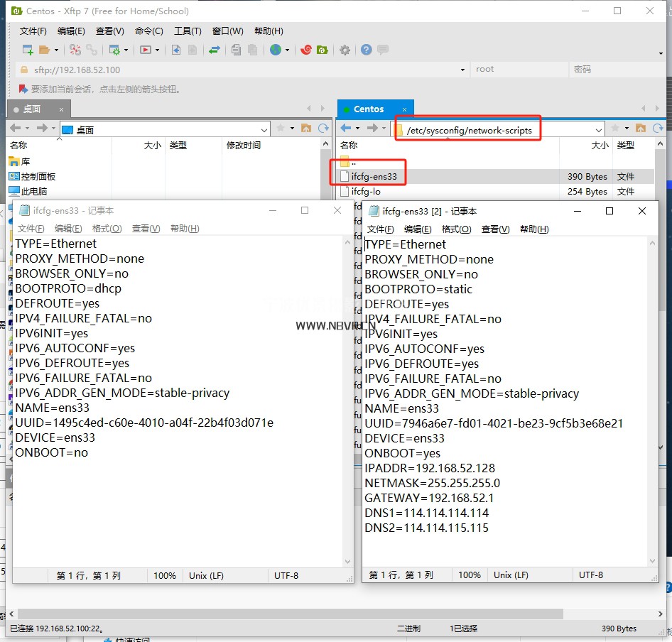Viewport: 672px width, 642px height.
Task: Switch to the Centos session tab
Action: click(x=369, y=109)
